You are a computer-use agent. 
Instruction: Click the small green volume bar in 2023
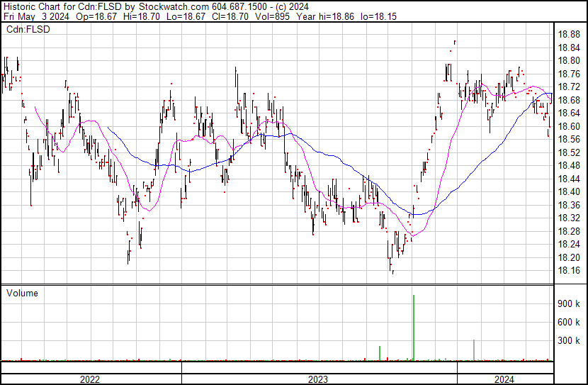click(380, 353)
